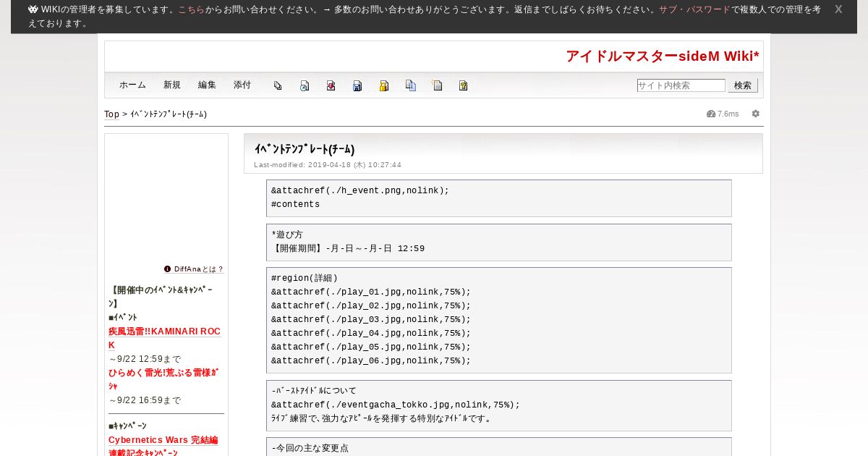Click the speedometer icon beside 7.6ms

click(x=711, y=114)
